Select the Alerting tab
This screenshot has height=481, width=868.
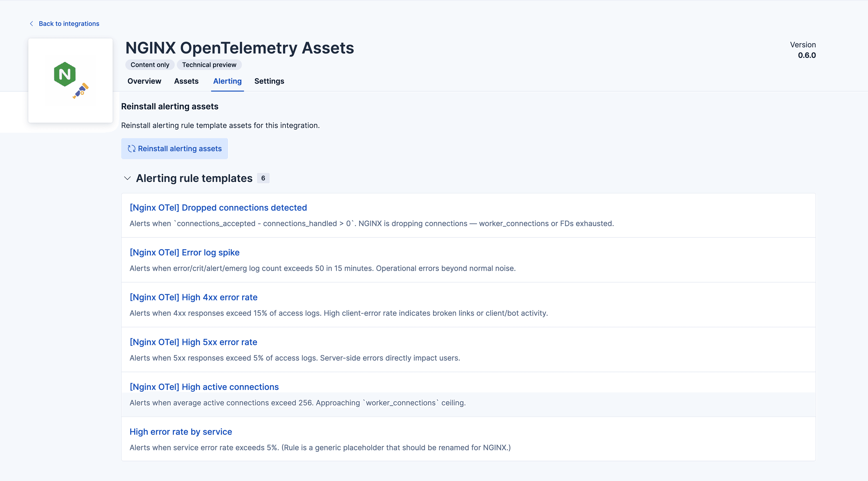(x=227, y=81)
